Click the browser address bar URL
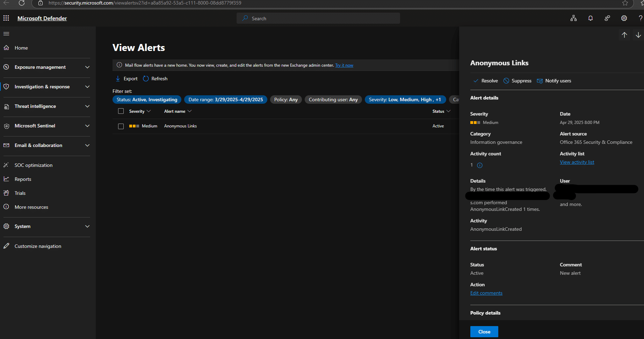Image resolution: width=644 pixels, height=339 pixels. [x=145, y=3]
